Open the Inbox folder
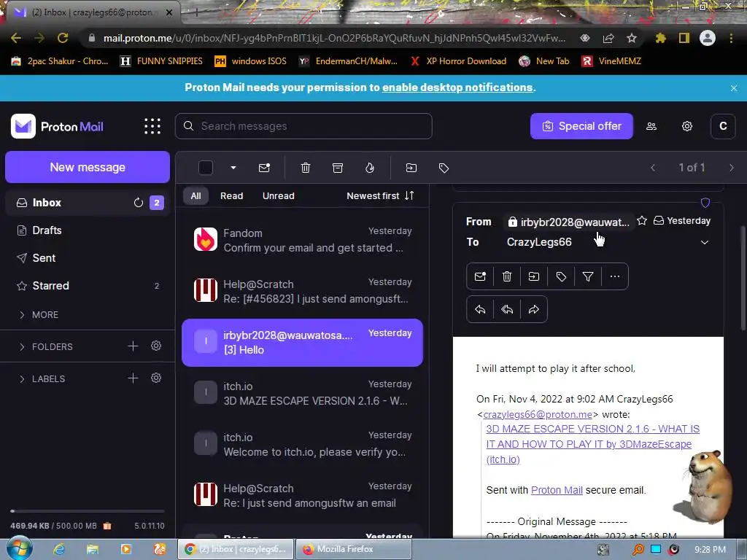Image resolution: width=747 pixels, height=560 pixels. click(47, 203)
